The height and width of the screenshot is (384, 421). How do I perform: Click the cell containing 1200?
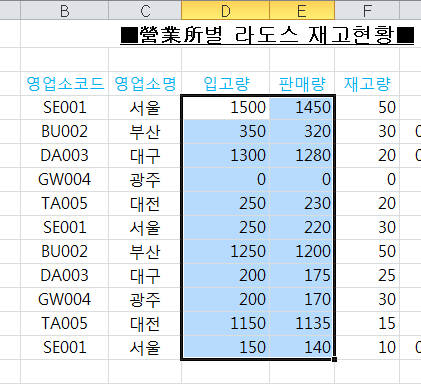302,252
